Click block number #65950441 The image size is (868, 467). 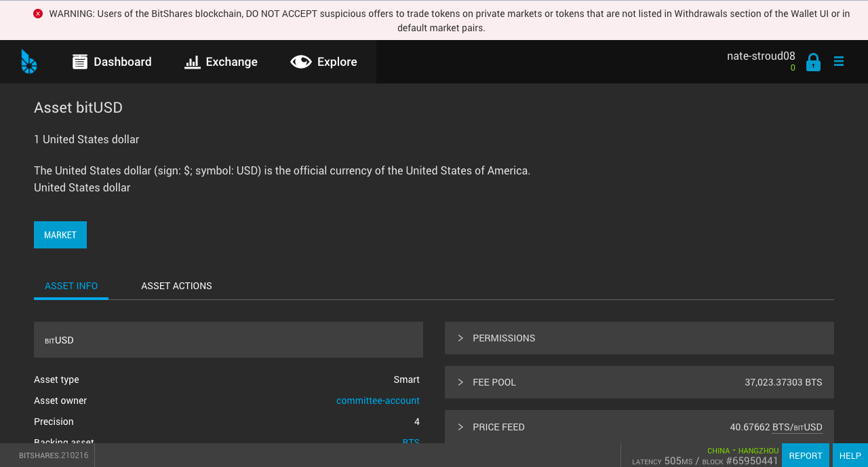click(752, 461)
